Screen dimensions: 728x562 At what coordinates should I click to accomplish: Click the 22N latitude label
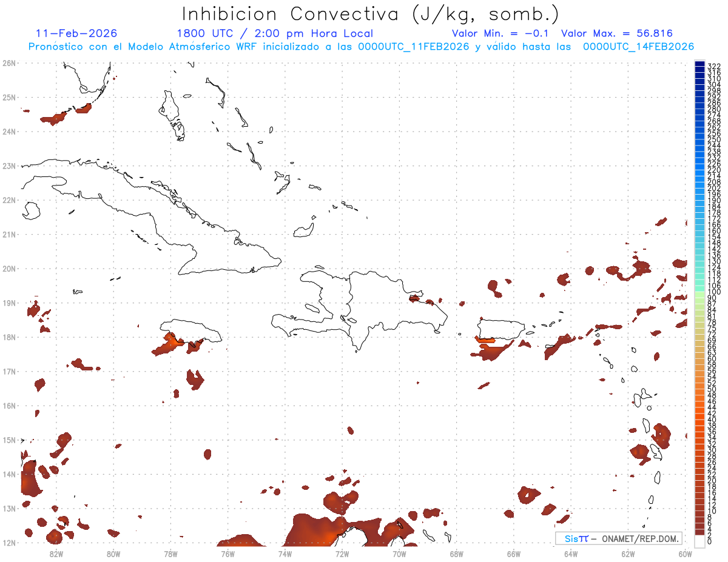point(8,200)
